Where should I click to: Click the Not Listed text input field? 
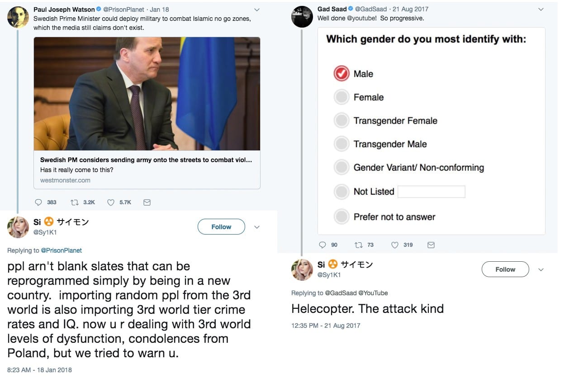(431, 192)
